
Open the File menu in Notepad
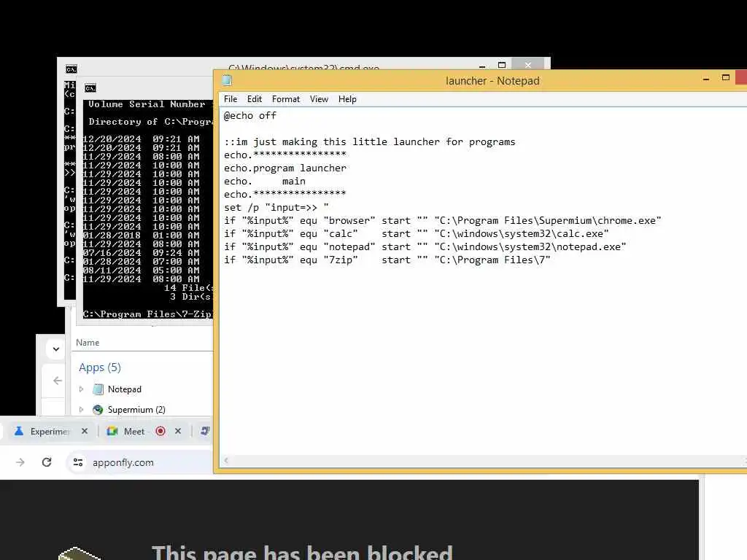click(x=231, y=99)
